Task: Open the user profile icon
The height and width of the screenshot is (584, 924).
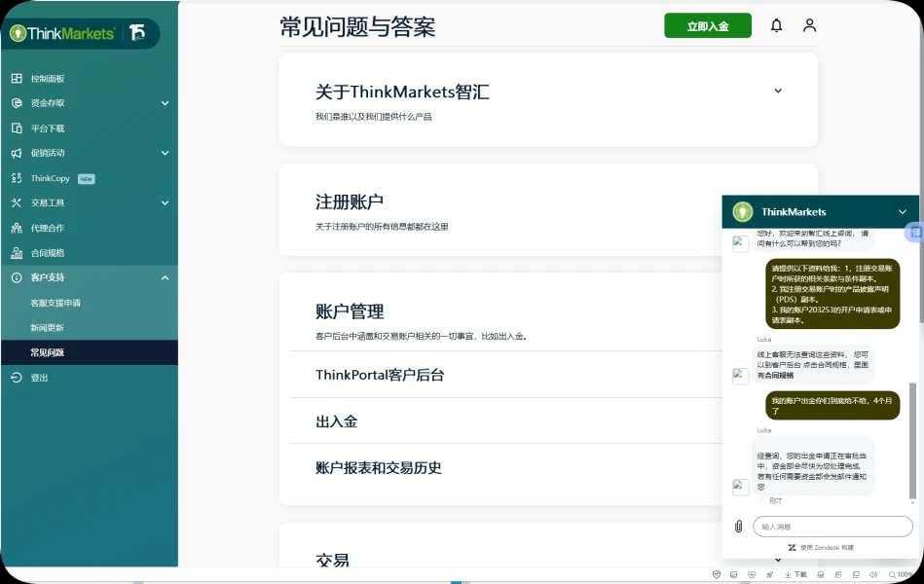Action: [810, 25]
